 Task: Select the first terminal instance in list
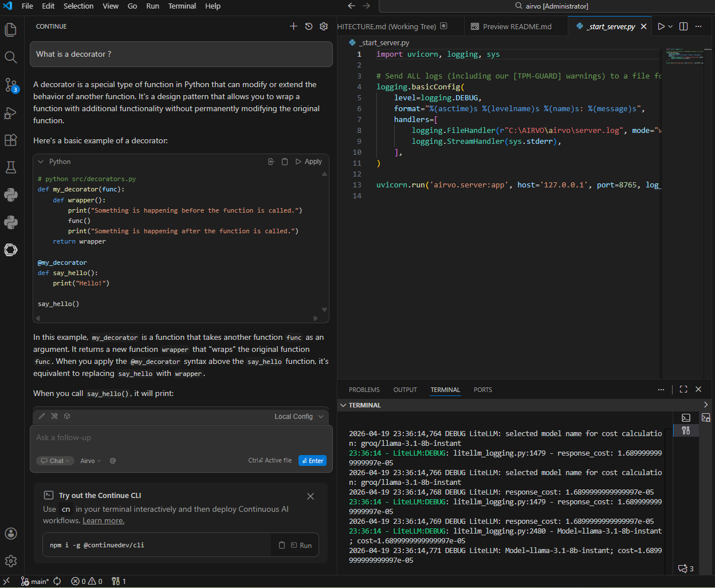coord(686,418)
